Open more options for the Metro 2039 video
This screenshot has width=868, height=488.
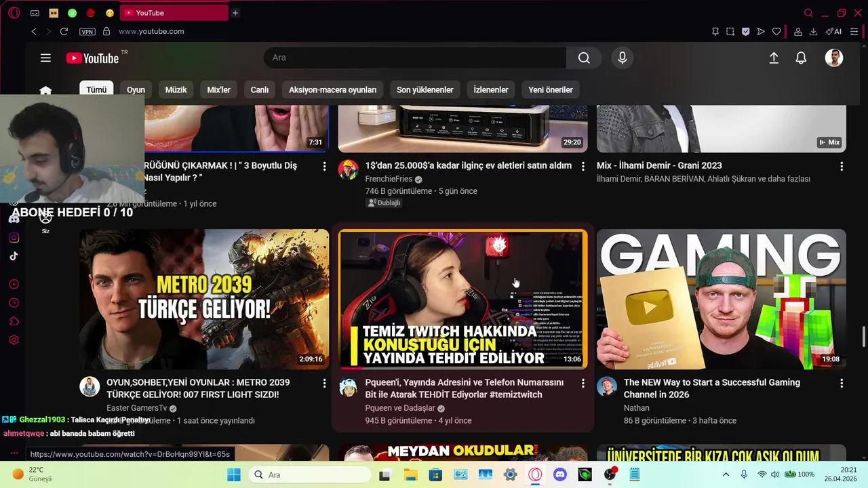324,383
